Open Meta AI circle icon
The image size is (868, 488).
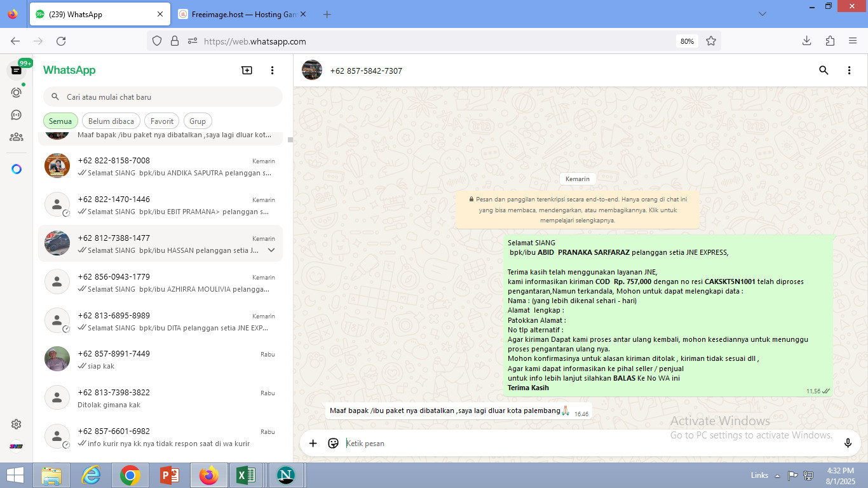17,169
